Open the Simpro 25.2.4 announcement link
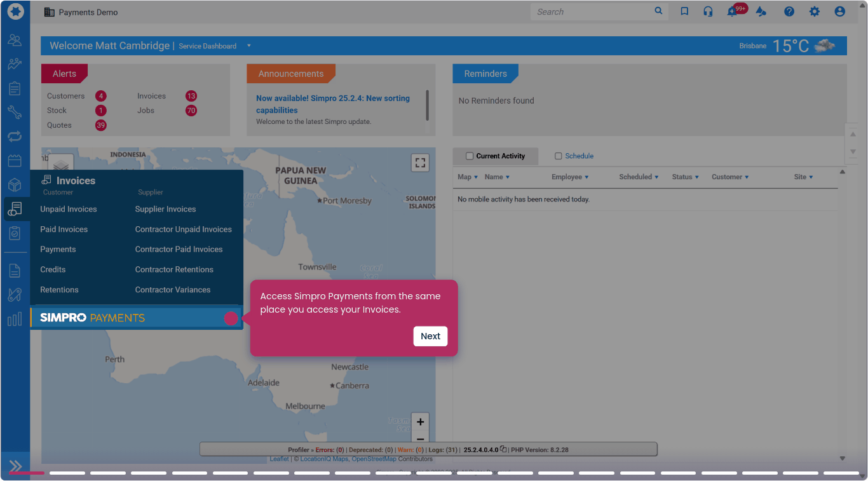Screen dimensions: 868x481 pyautogui.click(x=332, y=104)
